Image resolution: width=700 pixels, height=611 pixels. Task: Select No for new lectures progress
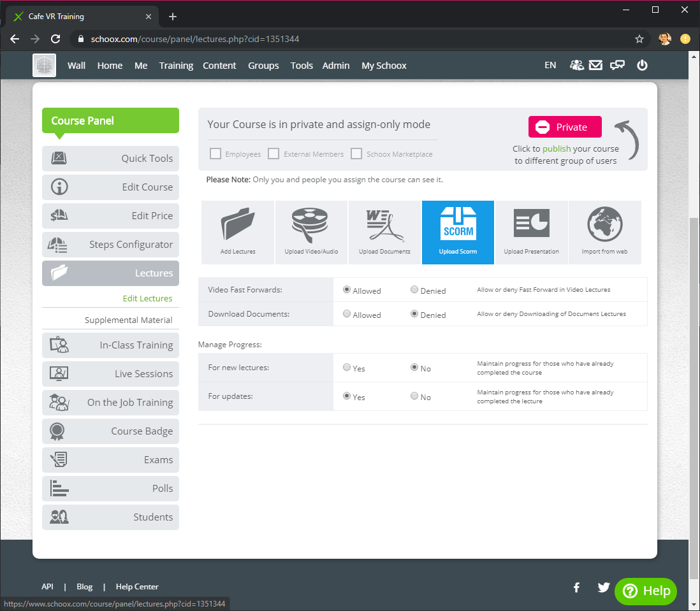tap(414, 368)
